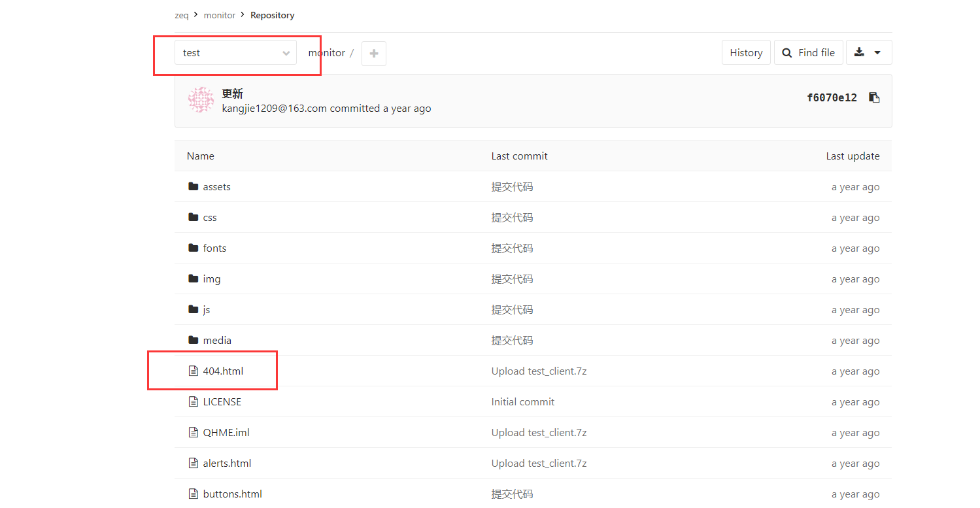Open the monitor breadcrumb link
The width and height of the screenshot is (980, 508).
tap(219, 14)
